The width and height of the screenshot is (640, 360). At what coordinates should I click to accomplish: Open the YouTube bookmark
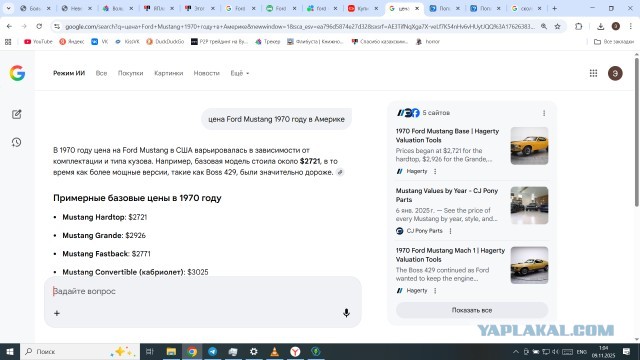(38, 42)
